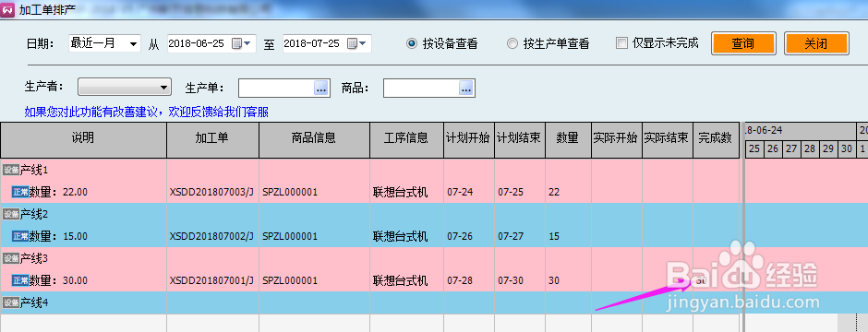Screen dimensions: 868x332
Task: Select 按设备查看 radio option
Action: click(411, 43)
